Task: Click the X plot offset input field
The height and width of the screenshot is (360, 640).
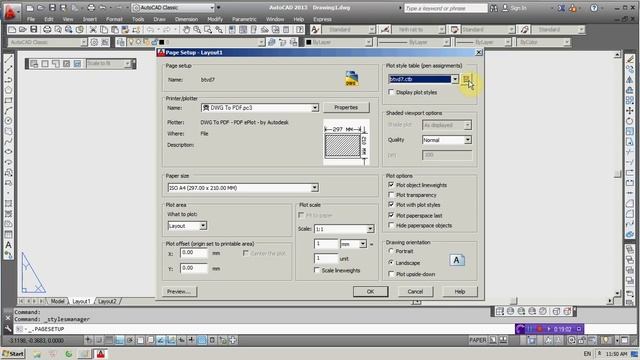Action: point(193,253)
